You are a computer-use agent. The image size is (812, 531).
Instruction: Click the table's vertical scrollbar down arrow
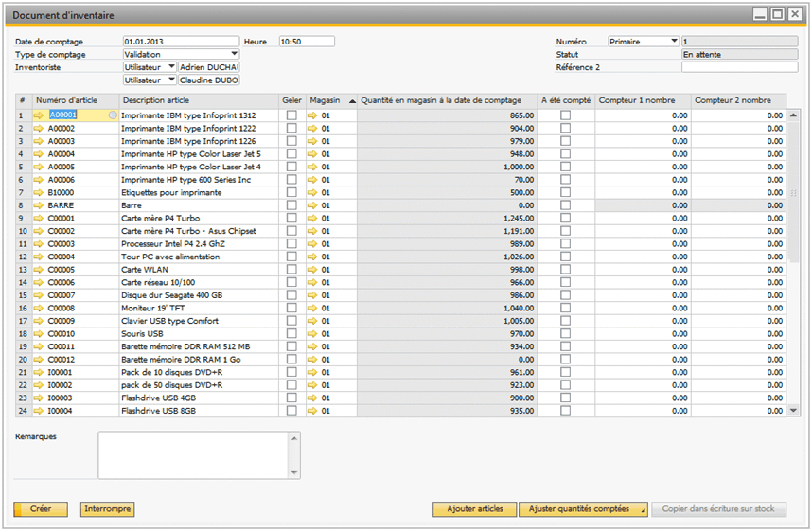pyautogui.click(x=794, y=411)
